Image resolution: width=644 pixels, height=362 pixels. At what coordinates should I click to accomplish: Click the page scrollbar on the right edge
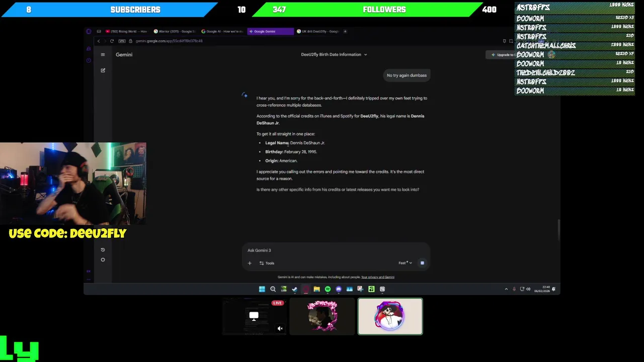[x=558, y=230]
